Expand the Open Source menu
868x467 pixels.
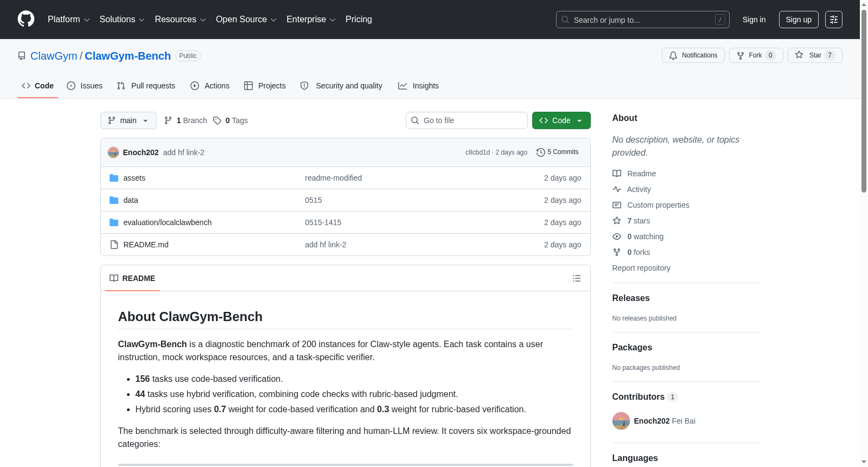[x=246, y=20]
